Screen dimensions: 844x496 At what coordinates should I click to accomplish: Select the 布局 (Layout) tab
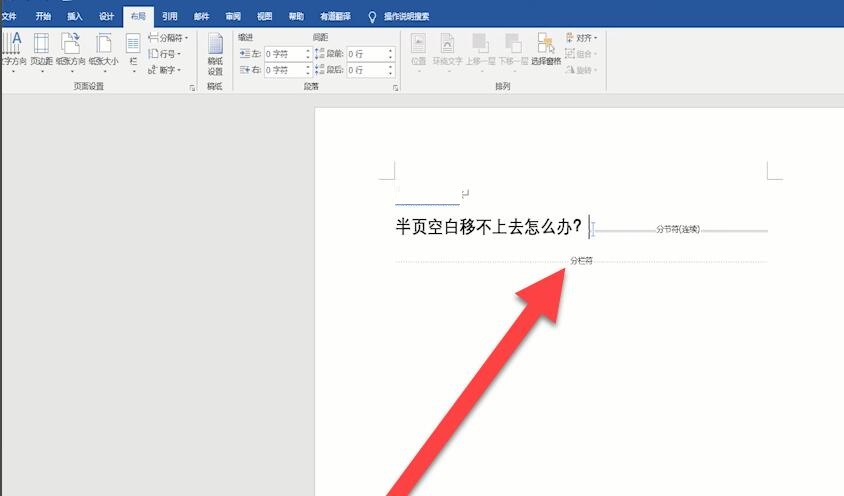click(138, 17)
